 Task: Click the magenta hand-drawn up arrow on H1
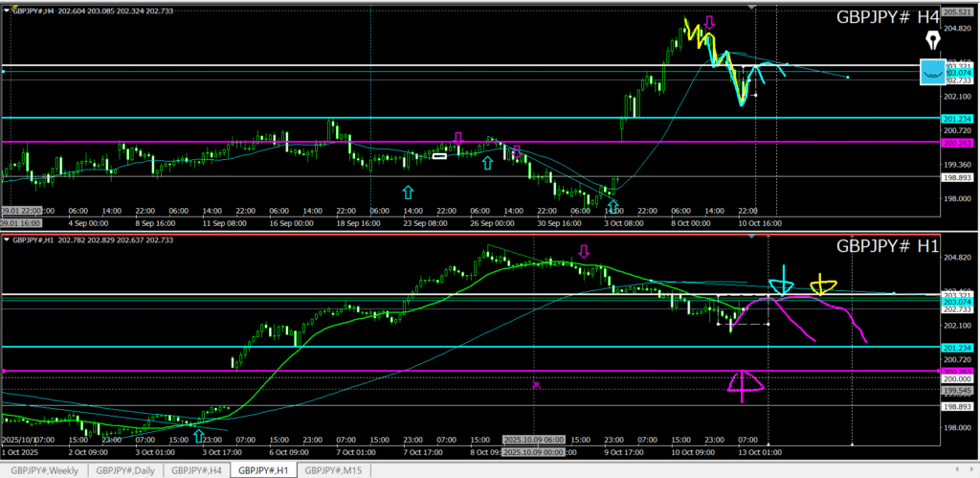click(744, 383)
